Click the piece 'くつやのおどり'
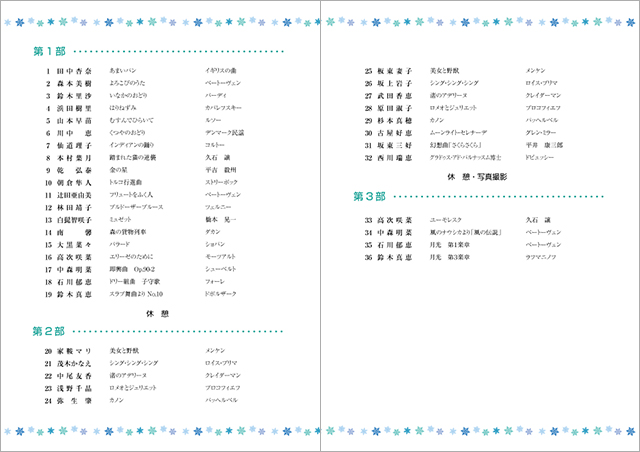This screenshot has width=640, height=452. (127, 133)
